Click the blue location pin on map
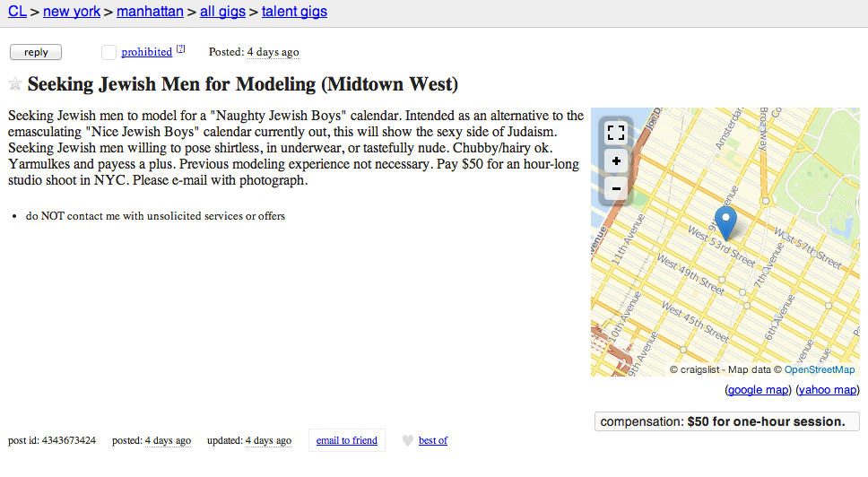Screen dimensions: 868x477 click(x=725, y=223)
